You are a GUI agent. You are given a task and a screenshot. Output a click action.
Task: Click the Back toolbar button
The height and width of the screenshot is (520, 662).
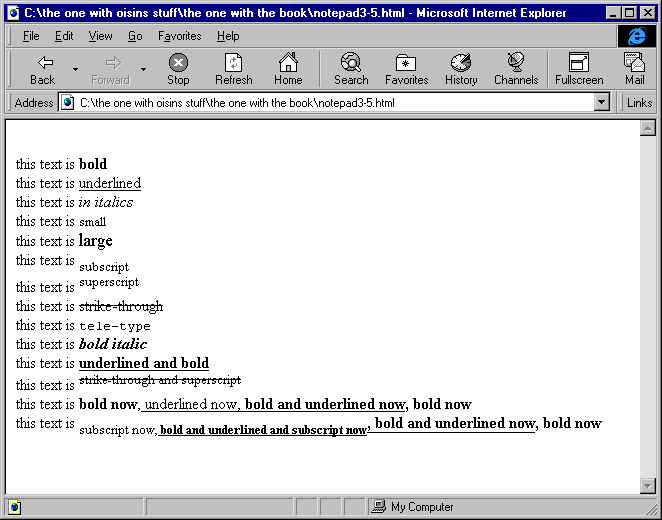pyautogui.click(x=42, y=69)
